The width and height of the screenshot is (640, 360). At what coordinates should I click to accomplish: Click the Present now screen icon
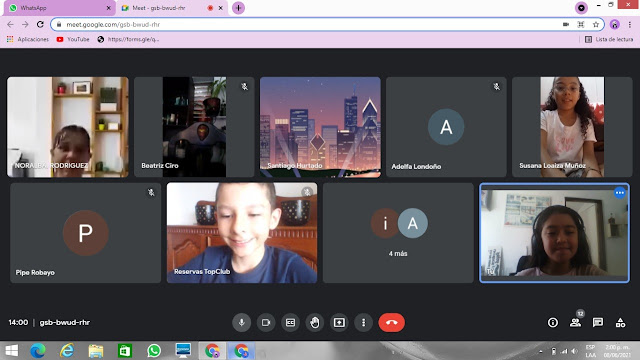click(x=339, y=322)
